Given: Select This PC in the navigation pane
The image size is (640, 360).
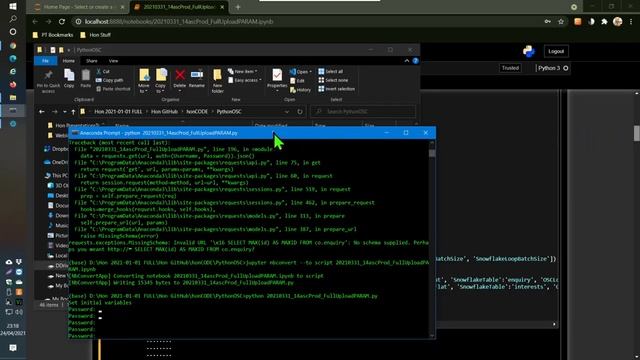Looking at the screenshot, I should (56, 176).
